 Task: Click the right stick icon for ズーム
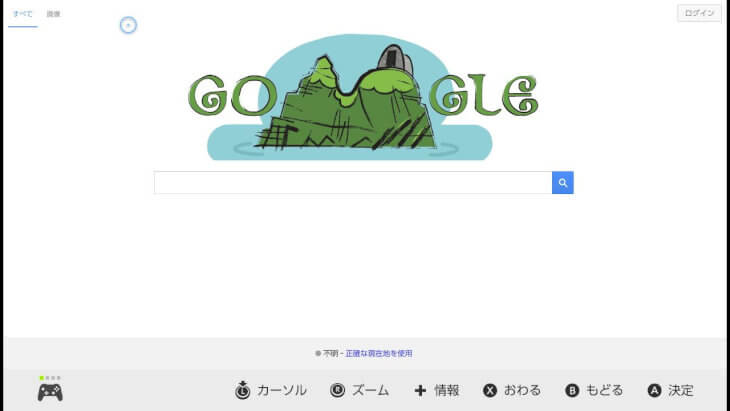[x=337, y=390]
